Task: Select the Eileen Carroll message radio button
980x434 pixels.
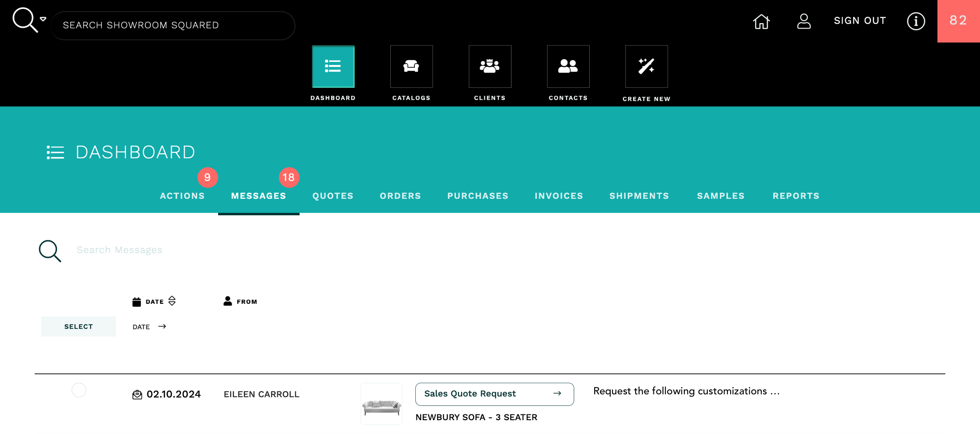Action: coord(79,390)
